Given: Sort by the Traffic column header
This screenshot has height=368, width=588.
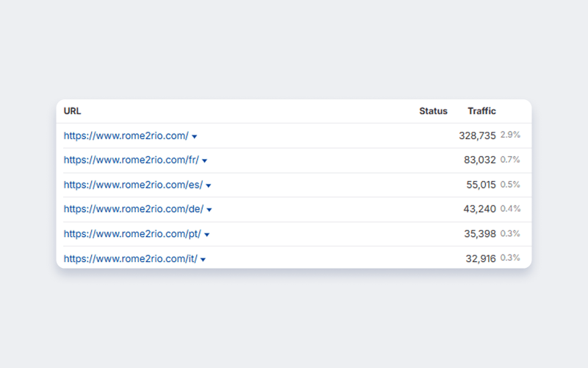Looking at the screenshot, I should coord(481,111).
